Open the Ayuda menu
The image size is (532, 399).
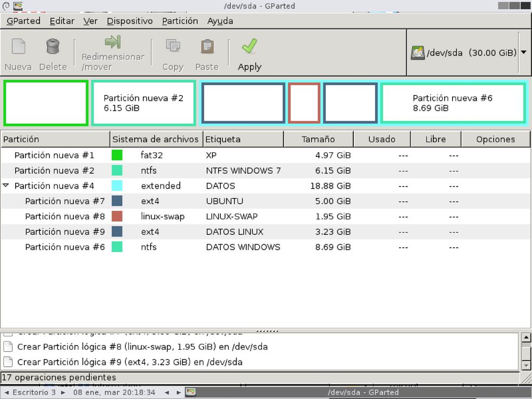(220, 21)
